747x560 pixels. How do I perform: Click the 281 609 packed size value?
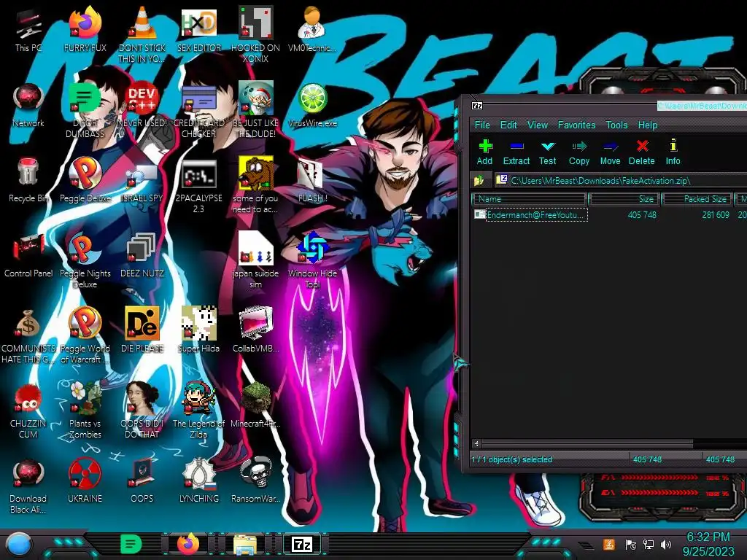[716, 215]
